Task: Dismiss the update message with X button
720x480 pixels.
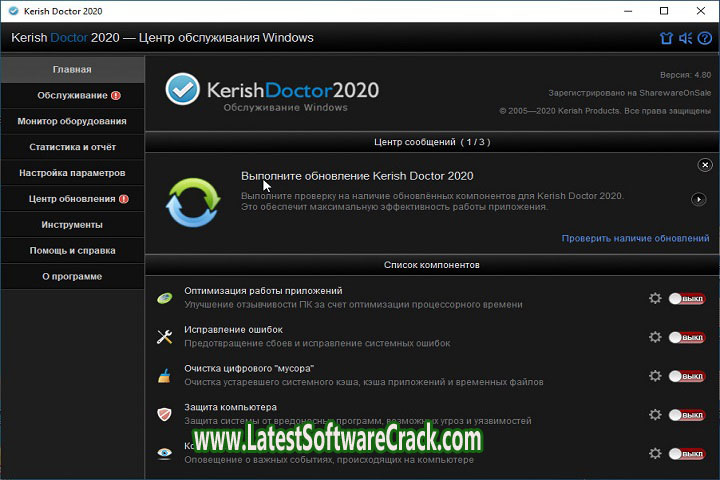Action: (704, 165)
